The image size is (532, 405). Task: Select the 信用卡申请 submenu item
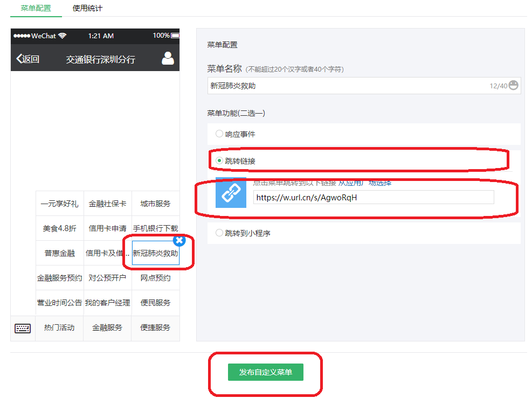108,228
